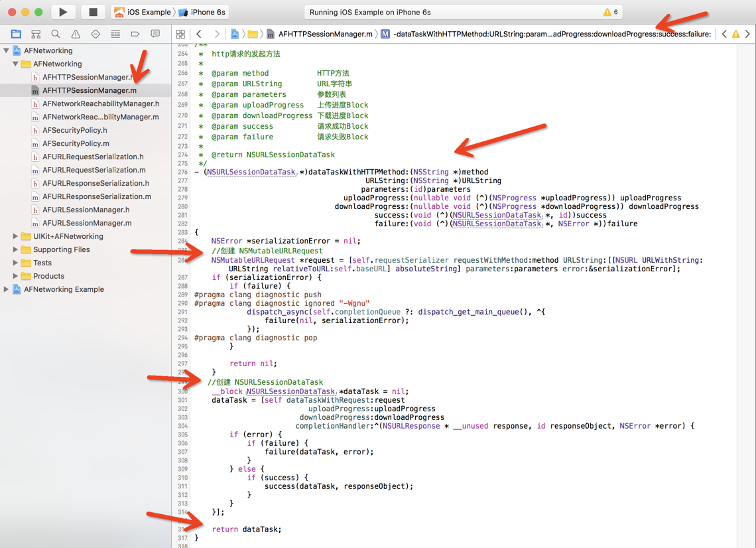Choose the iPhone 6s destination device
Image resolution: width=756 pixels, height=548 pixels.
coord(202,12)
